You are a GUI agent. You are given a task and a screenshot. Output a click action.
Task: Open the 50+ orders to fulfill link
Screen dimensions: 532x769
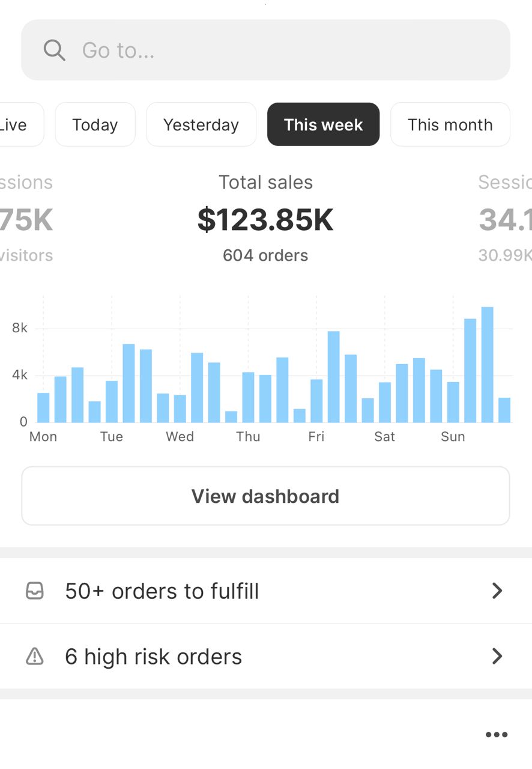pos(162,591)
